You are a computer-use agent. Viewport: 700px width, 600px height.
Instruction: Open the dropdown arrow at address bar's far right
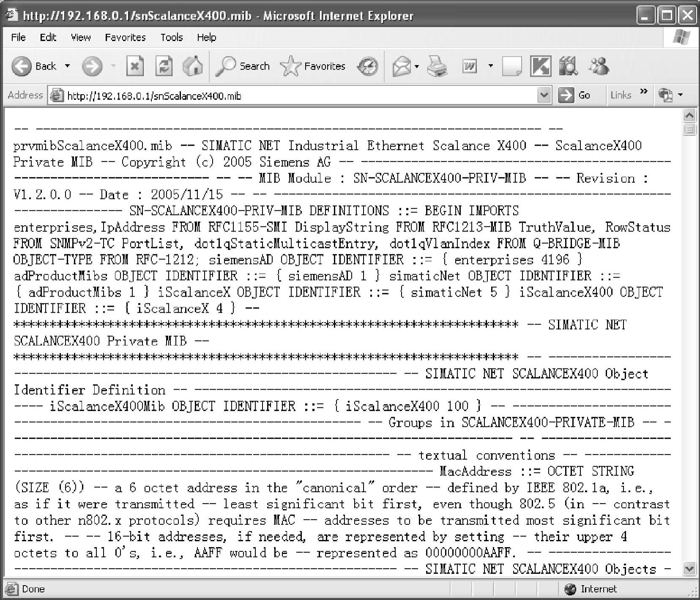681,95
